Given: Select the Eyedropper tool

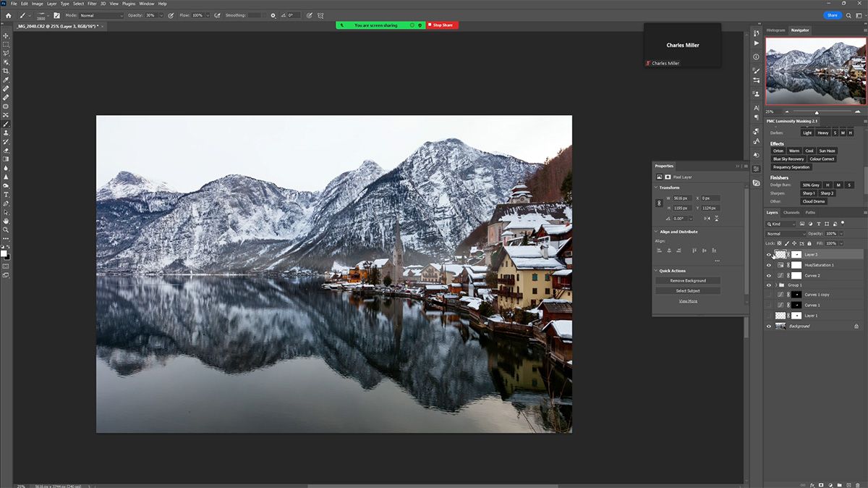Looking at the screenshot, I should 6,80.
